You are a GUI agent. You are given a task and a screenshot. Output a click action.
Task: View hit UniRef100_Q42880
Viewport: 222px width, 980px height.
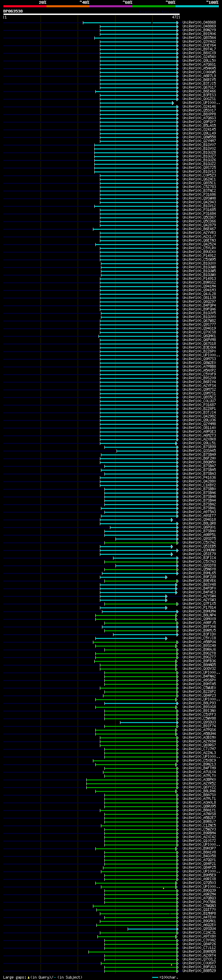pos(199,481)
